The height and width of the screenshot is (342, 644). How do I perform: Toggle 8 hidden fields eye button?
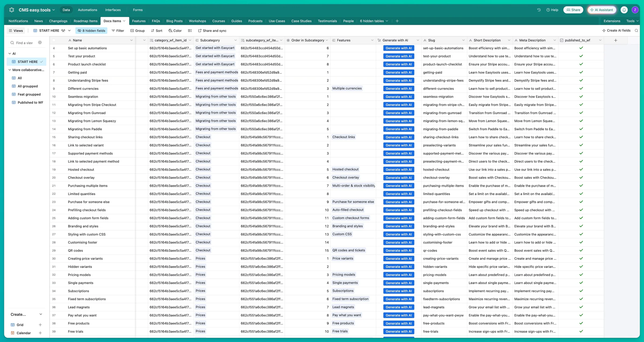click(91, 31)
